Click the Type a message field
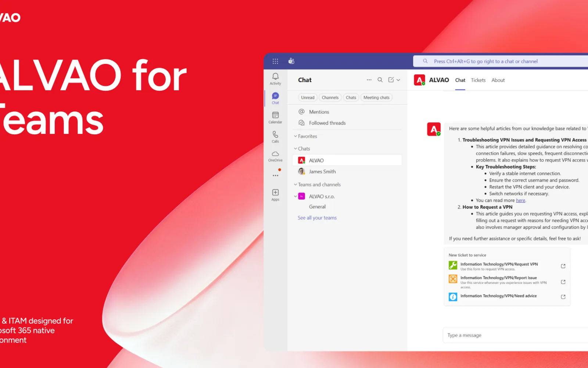 [515, 335]
